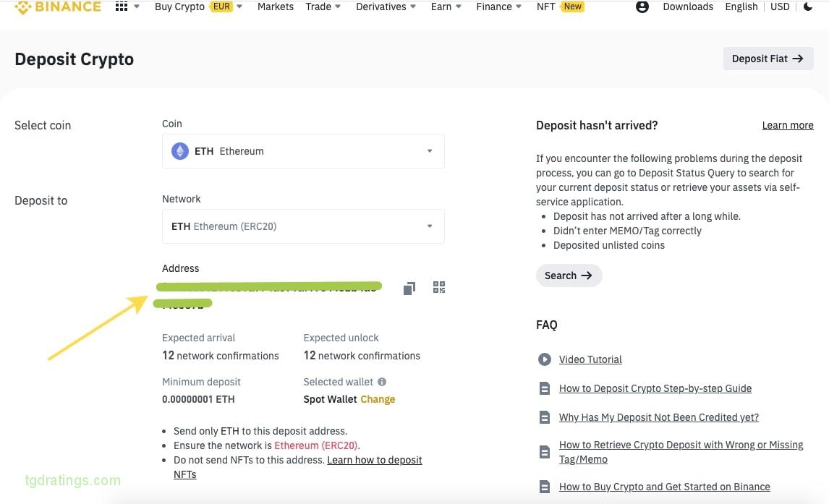Click the Selected wallet info icon
This screenshot has height=504, width=829.
coord(382,381)
